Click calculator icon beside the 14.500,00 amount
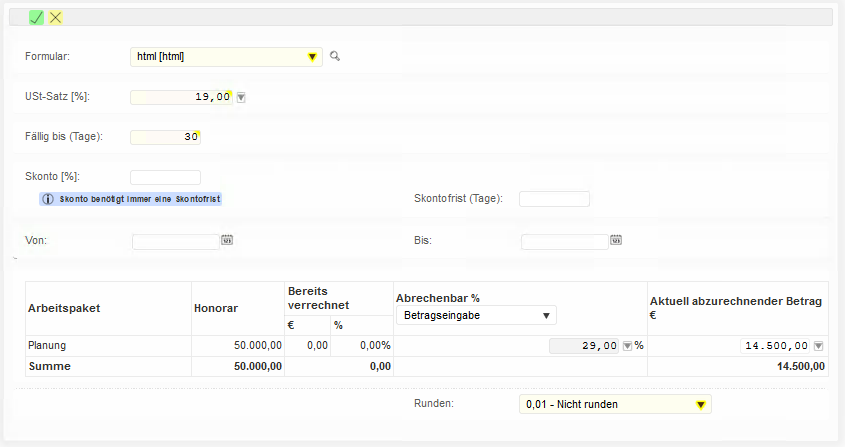Screen dimensions: 845x447 [818, 346]
